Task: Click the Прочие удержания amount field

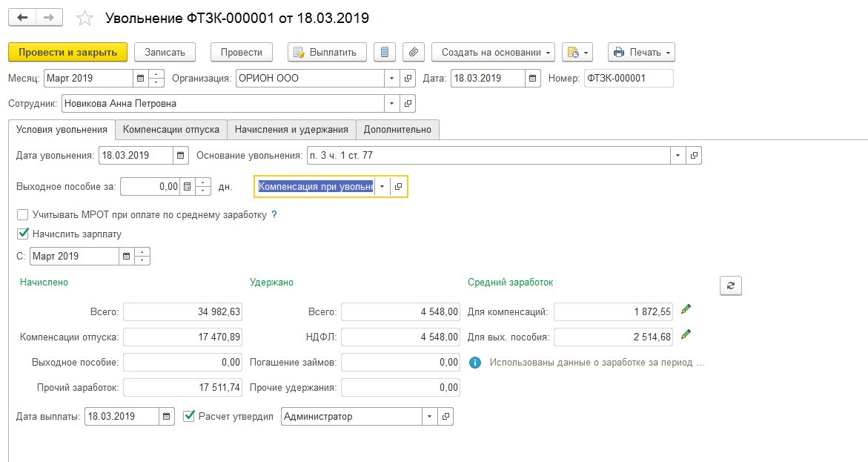Action: [401, 388]
